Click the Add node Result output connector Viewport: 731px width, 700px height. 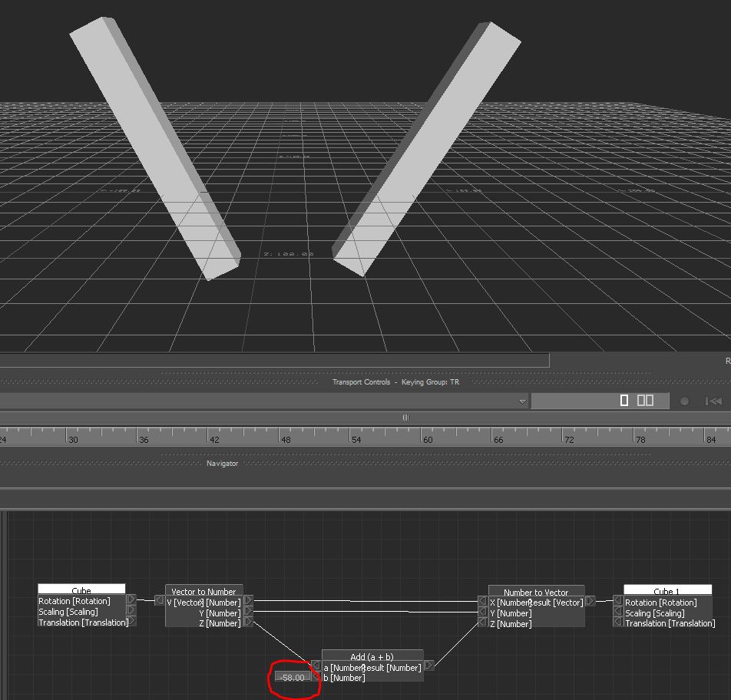tap(429, 665)
